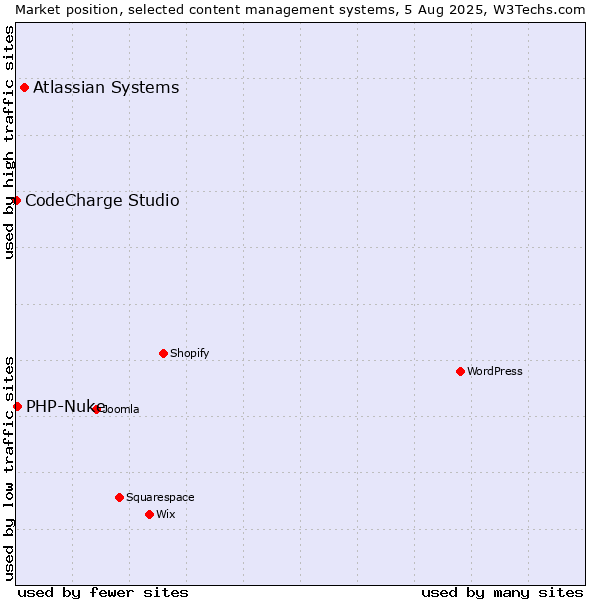Select the 'Squarespace' label text
Screen dimensions: 600x600
coord(160,497)
